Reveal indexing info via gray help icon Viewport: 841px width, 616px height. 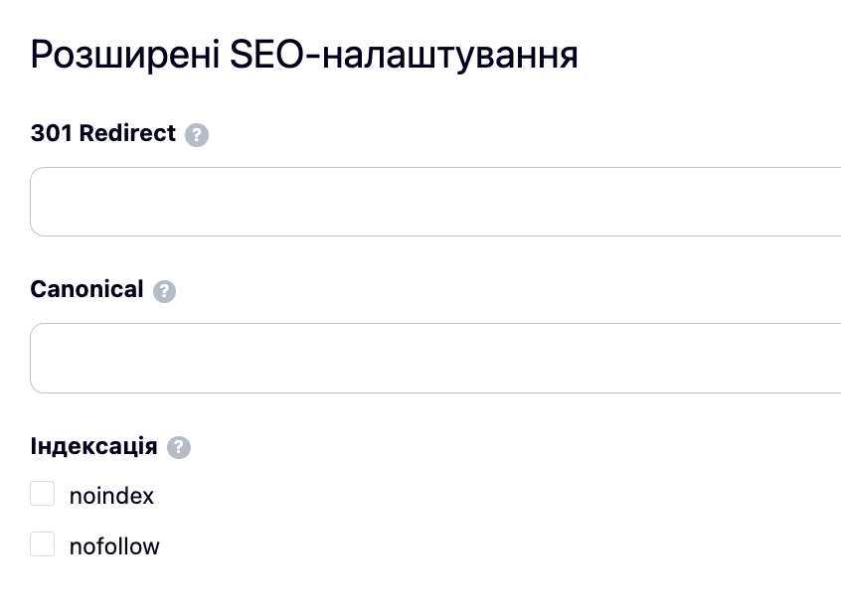pos(179,447)
